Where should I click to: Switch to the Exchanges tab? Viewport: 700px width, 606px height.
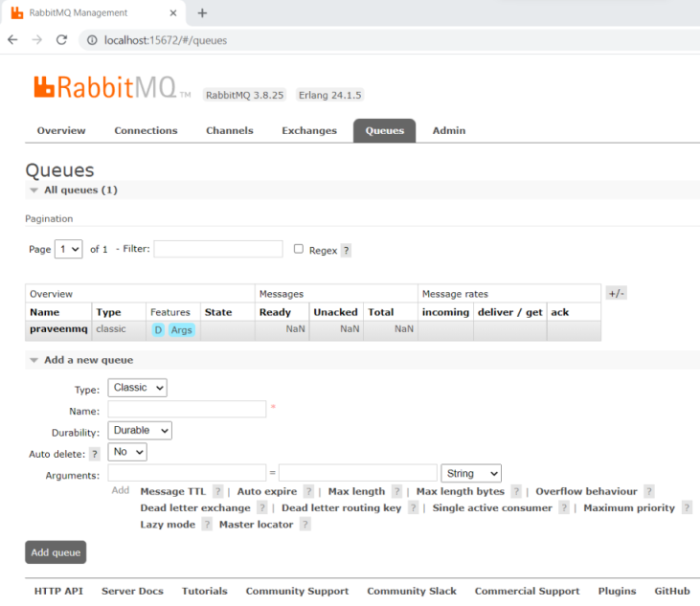pyautogui.click(x=309, y=131)
